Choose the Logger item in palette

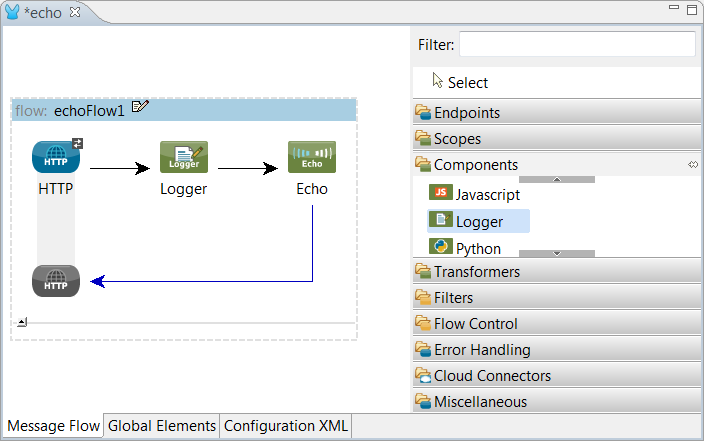pyautogui.click(x=479, y=221)
